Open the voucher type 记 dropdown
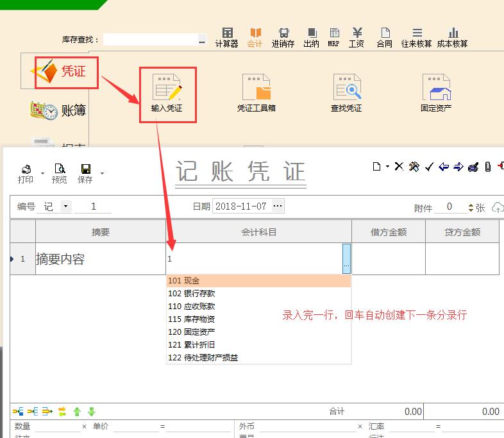The image size is (504, 438). (x=65, y=206)
